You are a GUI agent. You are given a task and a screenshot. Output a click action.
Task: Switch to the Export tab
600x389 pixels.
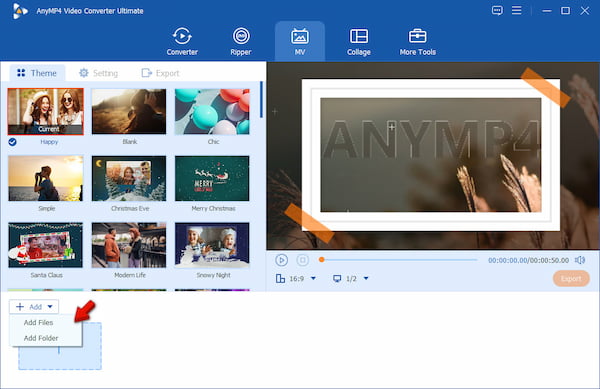point(160,73)
